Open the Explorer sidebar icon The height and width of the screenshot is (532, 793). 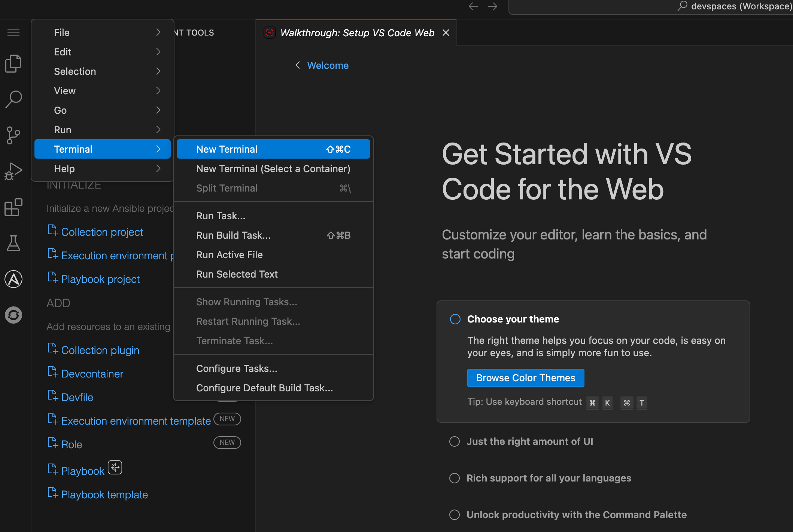[13, 63]
